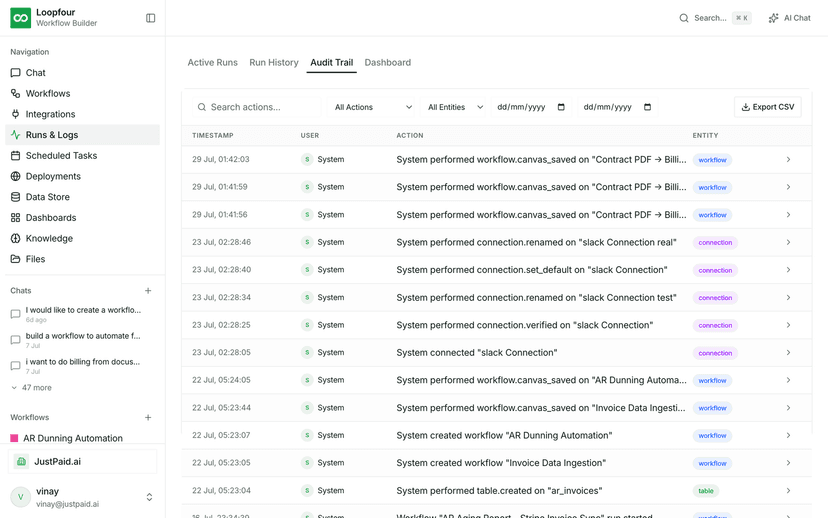Focus the Search actions input
Viewport: 828px width, 518px height.
(x=257, y=107)
